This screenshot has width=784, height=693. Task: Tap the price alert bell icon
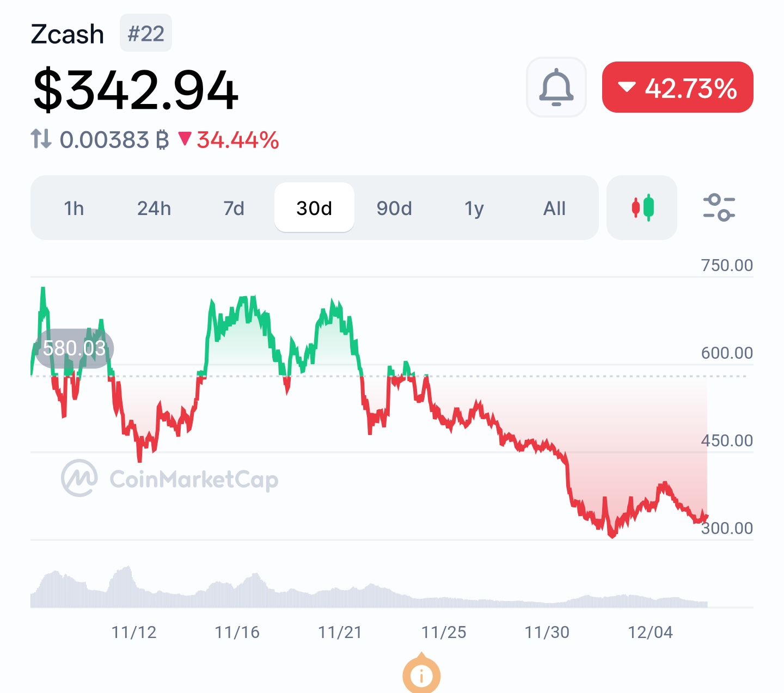pyautogui.click(x=556, y=87)
